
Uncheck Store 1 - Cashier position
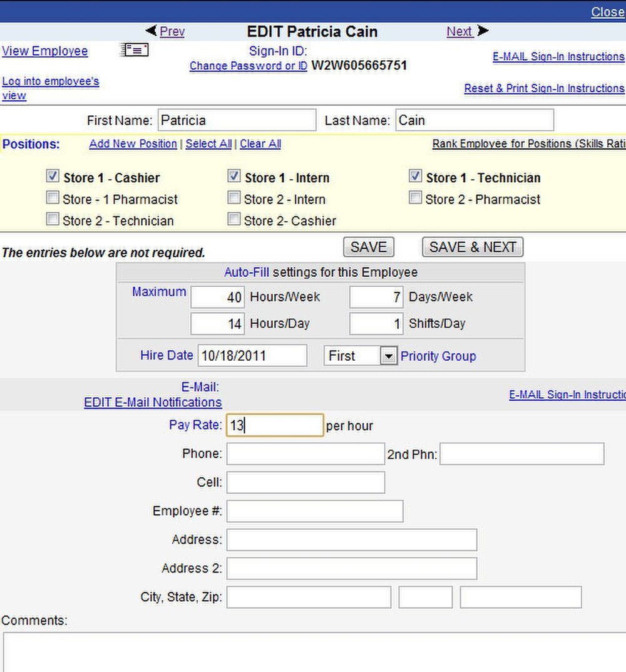[53, 177]
